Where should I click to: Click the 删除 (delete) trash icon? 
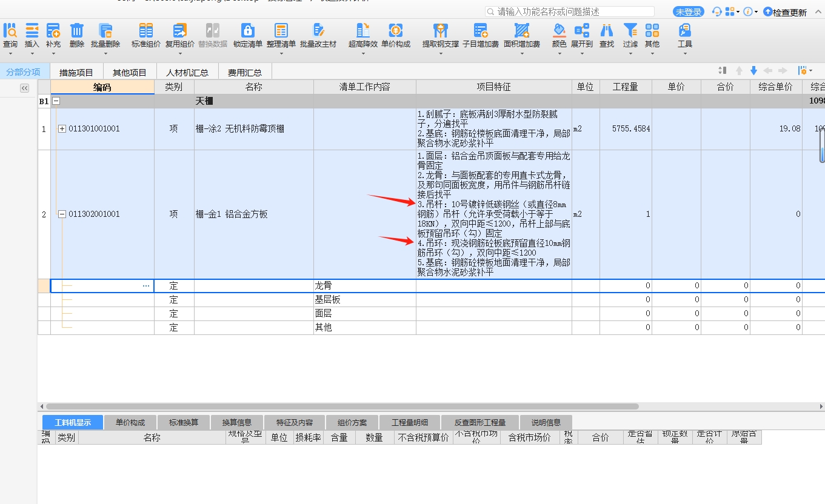[x=77, y=30]
